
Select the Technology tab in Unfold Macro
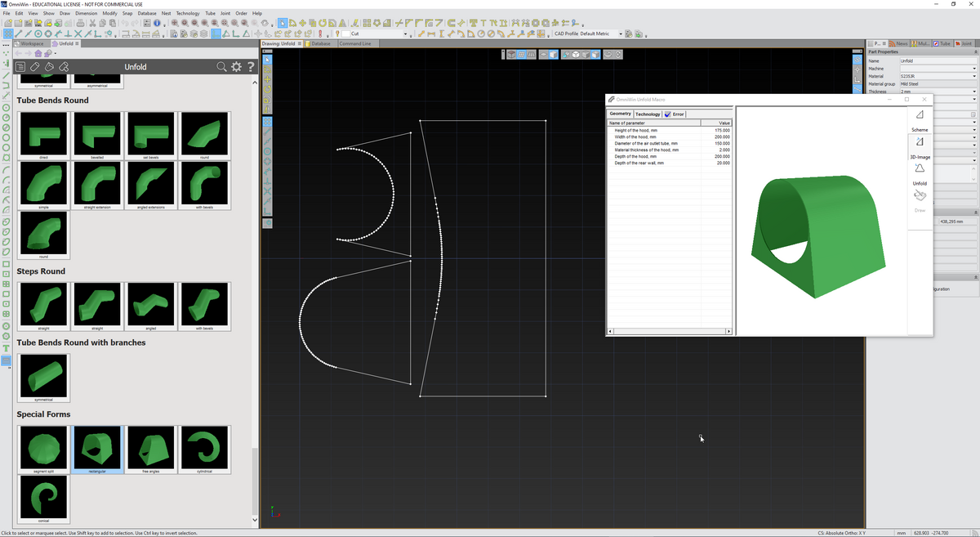pyautogui.click(x=648, y=114)
